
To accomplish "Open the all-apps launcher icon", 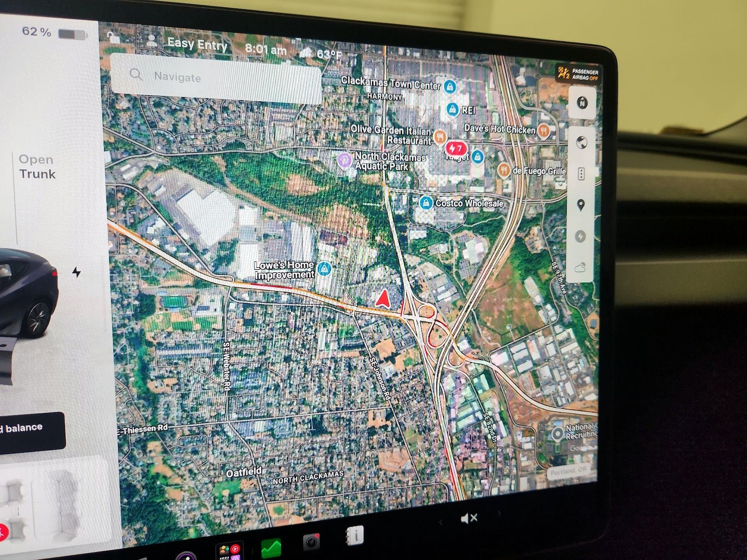I will tap(230, 551).
